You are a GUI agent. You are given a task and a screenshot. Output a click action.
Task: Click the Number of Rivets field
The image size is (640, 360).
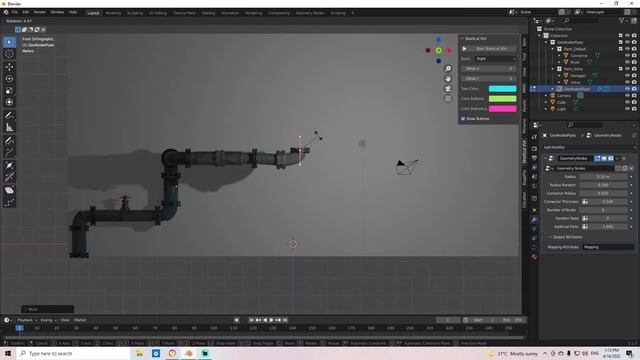603,210
